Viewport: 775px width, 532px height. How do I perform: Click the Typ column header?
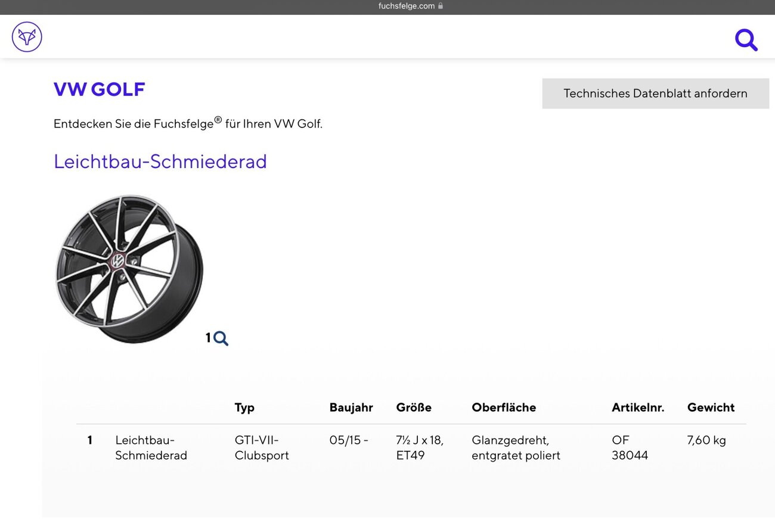point(244,407)
